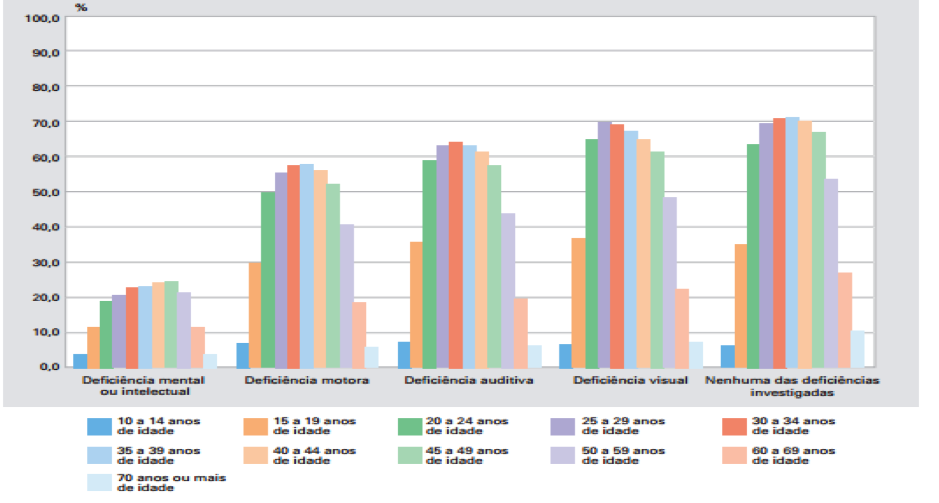This screenshot has height=503, width=939.
Task: Select the purple 25 a 29 bar in Deficiência visual
Action: 604,244
